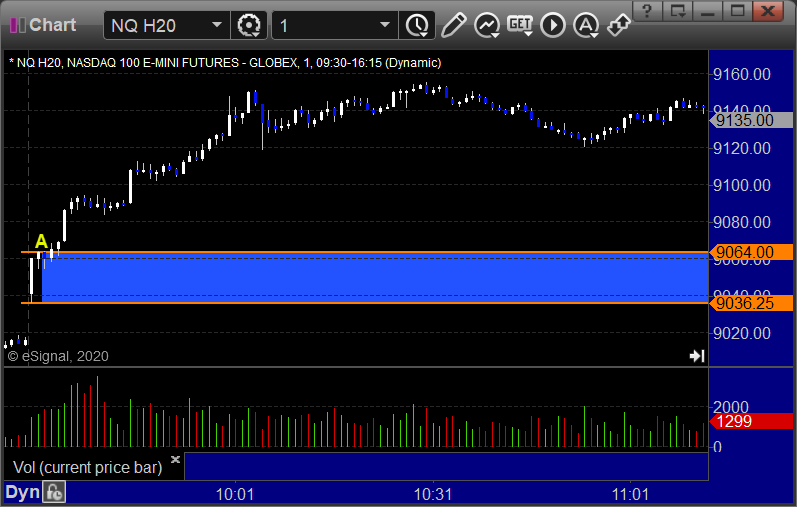This screenshot has width=797, height=507.
Task: Open the studies chart-line icon menu
Action: tap(487, 25)
